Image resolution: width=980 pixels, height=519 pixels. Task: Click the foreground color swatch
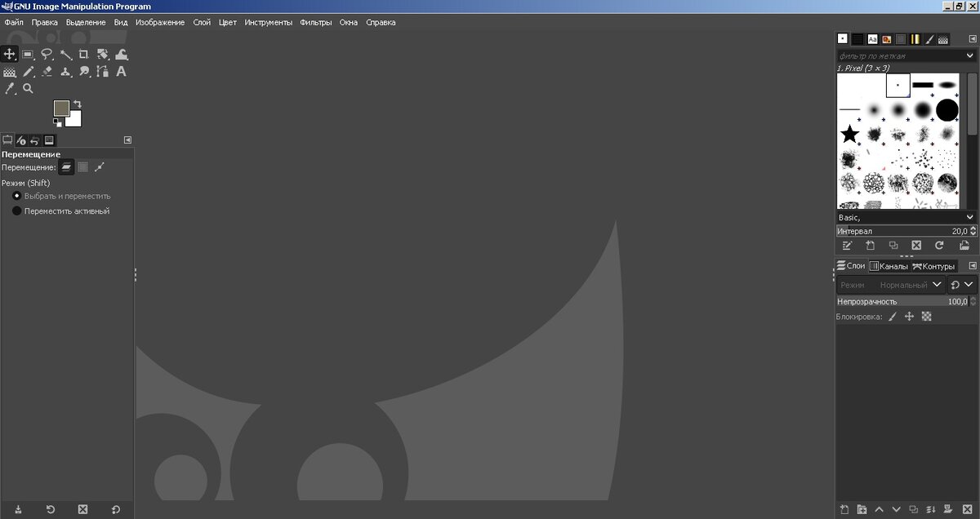(x=61, y=108)
